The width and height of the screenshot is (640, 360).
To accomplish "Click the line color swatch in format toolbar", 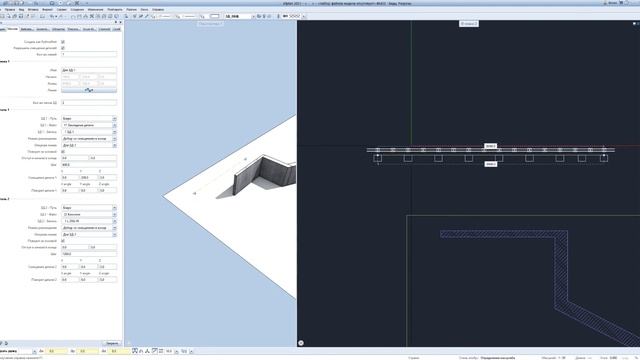I will point(214,16).
